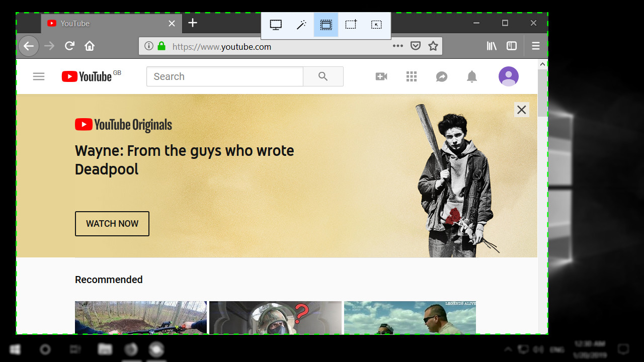Open the YouTube guide menu
The width and height of the screenshot is (644, 362).
tap(39, 76)
